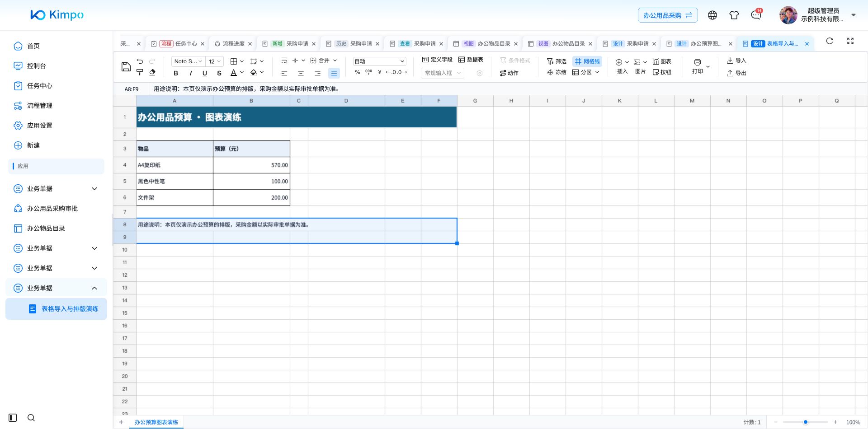
Task: Click the eraser clear-format icon
Action: click(x=152, y=72)
